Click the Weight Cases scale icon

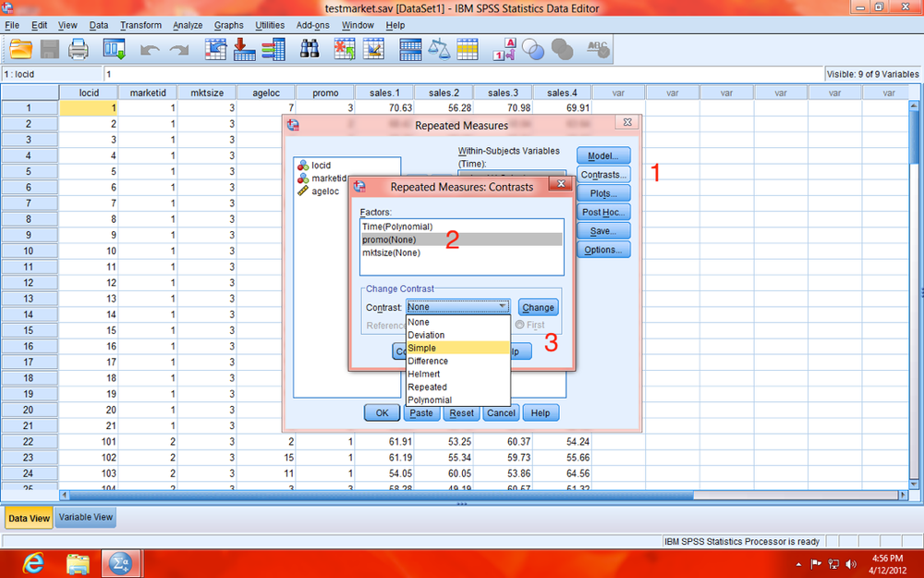coord(438,50)
